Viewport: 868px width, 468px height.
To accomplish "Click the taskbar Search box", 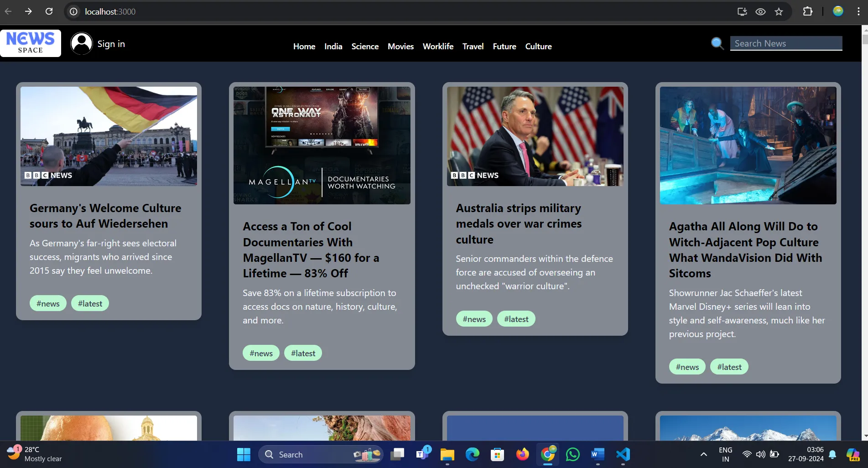I will tap(321, 454).
